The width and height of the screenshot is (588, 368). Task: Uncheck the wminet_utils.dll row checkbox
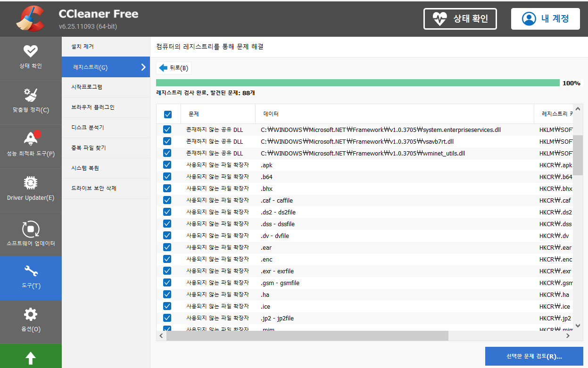(x=167, y=153)
